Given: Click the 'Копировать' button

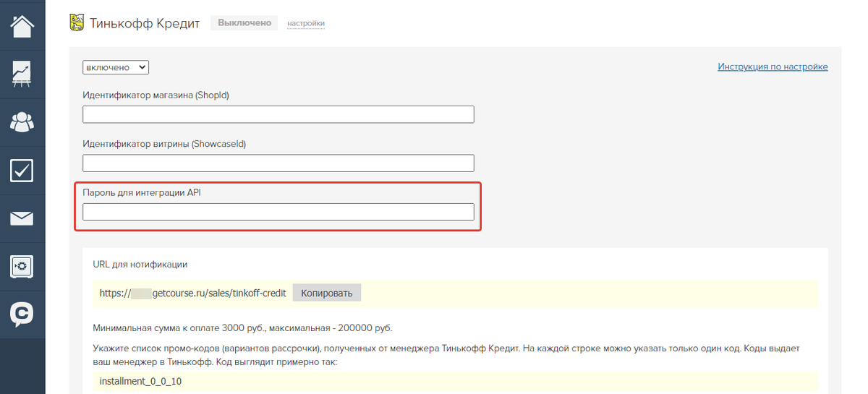Looking at the screenshot, I should (x=327, y=293).
